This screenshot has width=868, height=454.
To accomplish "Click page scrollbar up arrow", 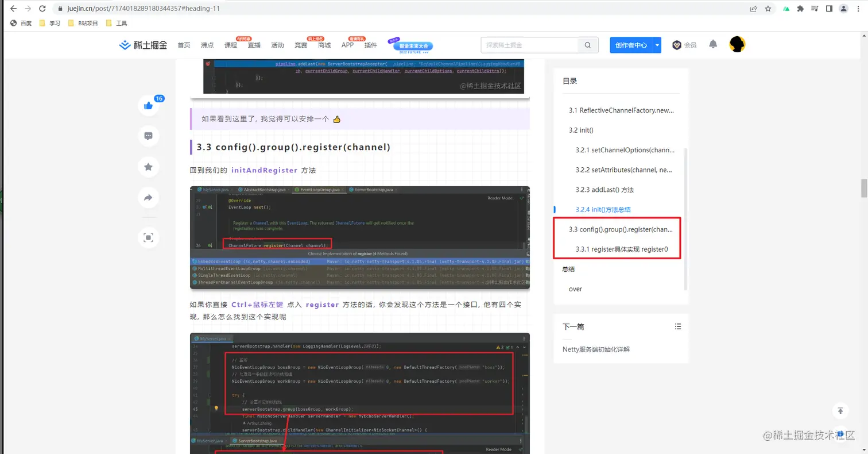I will (x=863, y=34).
